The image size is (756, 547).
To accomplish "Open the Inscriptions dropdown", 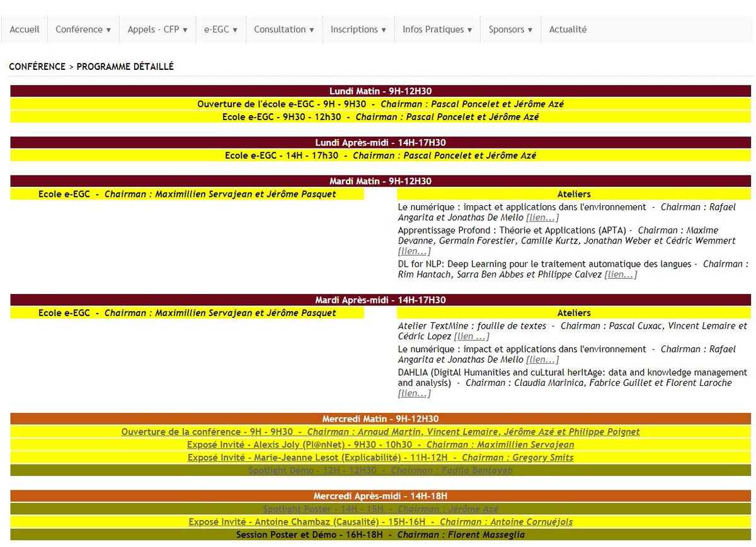I will click(x=358, y=29).
